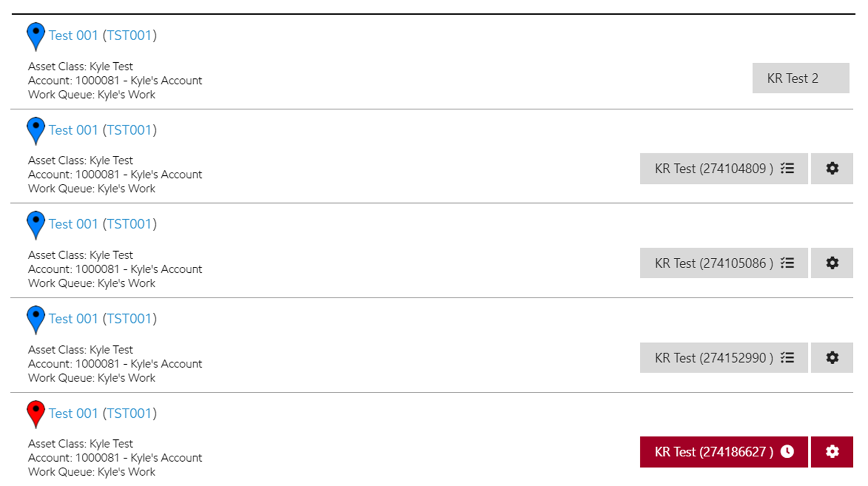Click checklist icon on KR Test (274105086)
The width and height of the screenshot is (868, 486).
click(x=787, y=263)
